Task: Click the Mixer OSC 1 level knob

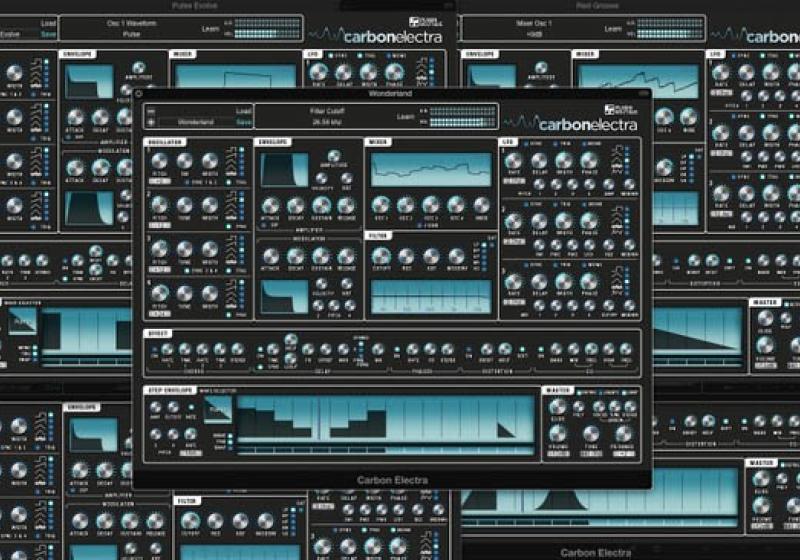Action: click(x=381, y=202)
